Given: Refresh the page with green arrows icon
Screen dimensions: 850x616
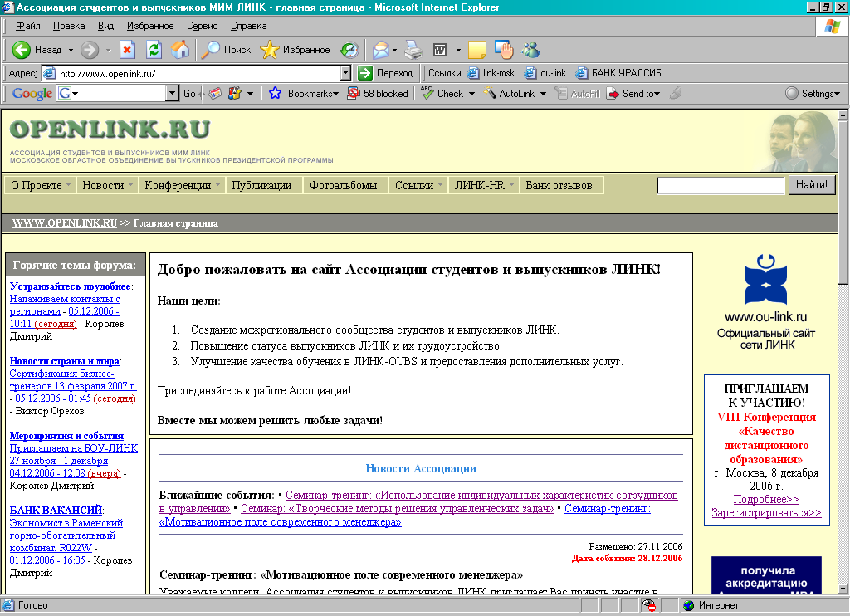Looking at the screenshot, I should 154,50.
